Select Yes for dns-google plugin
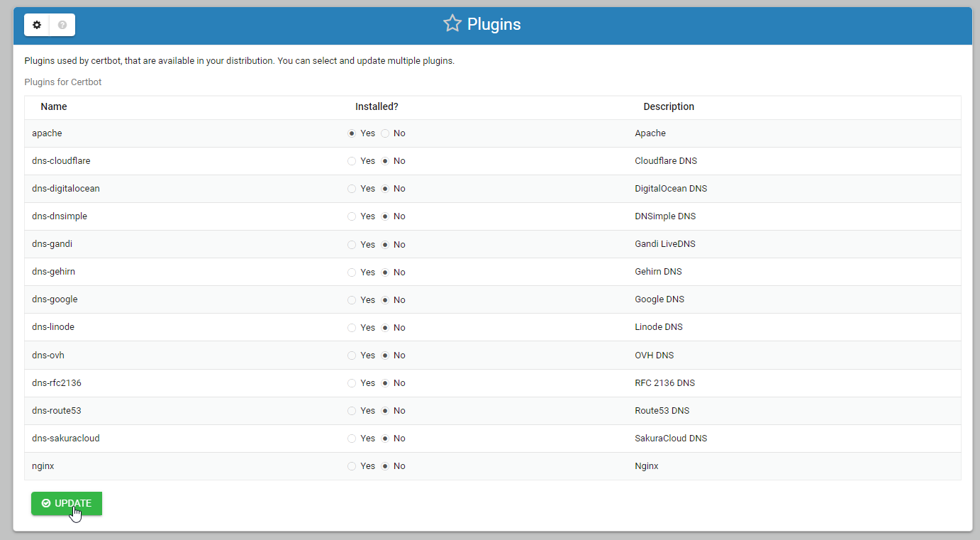The height and width of the screenshot is (540, 980). (x=352, y=300)
